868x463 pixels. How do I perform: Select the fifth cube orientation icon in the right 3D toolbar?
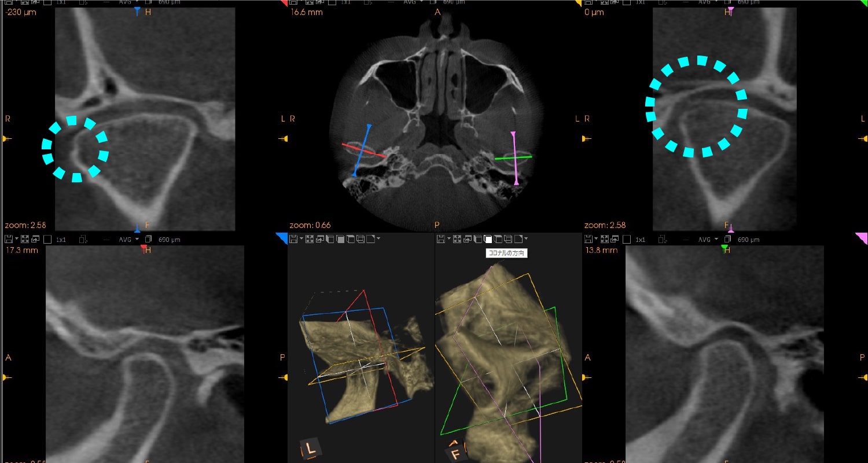pyautogui.click(x=518, y=239)
